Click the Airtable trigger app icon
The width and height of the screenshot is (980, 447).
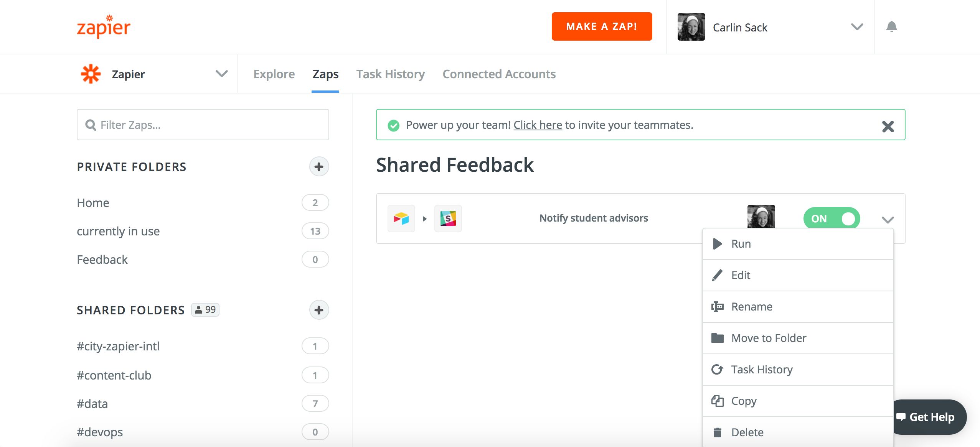(401, 219)
